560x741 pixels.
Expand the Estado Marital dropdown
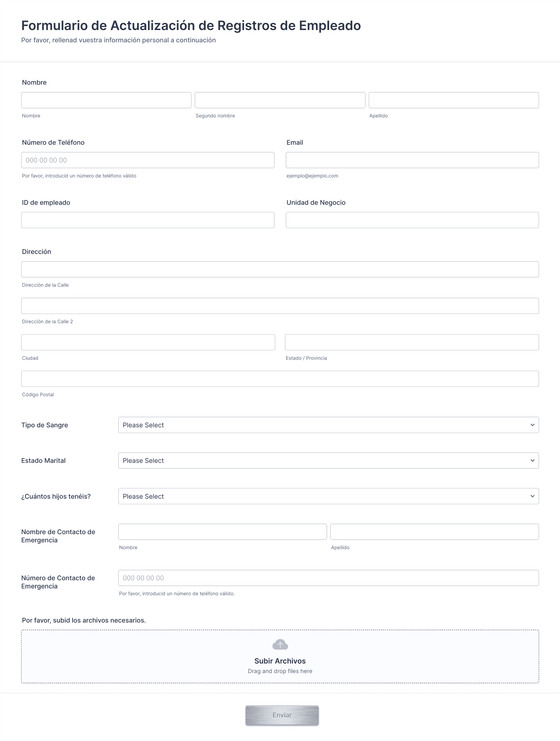pyautogui.click(x=328, y=460)
